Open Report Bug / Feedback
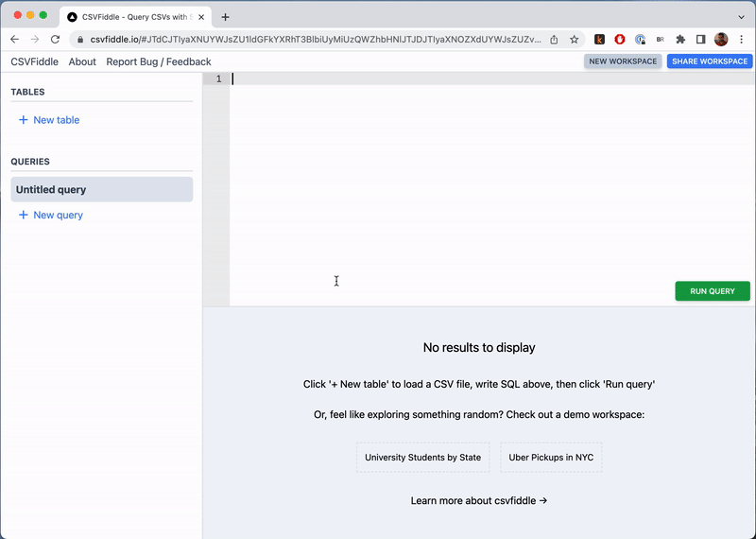Image resolution: width=756 pixels, height=539 pixels. 158,61
